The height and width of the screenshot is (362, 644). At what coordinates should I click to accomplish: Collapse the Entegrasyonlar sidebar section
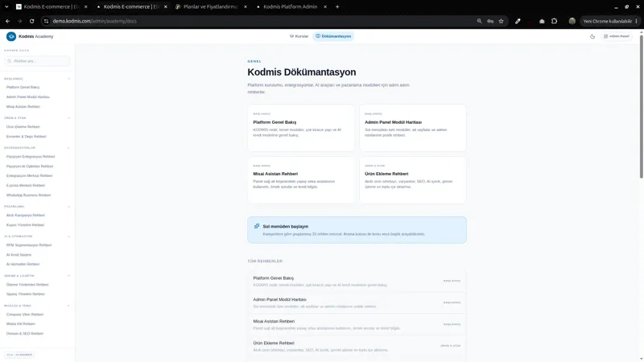coord(68,148)
